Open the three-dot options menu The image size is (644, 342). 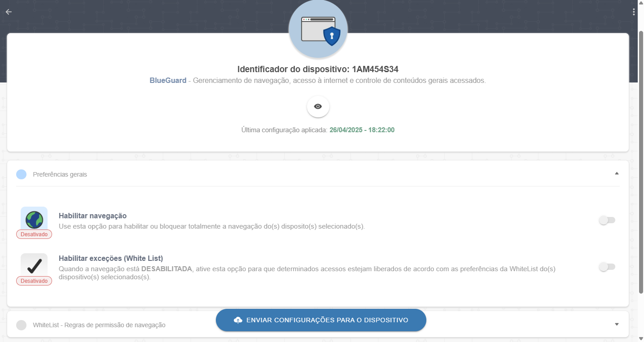(633, 12)
